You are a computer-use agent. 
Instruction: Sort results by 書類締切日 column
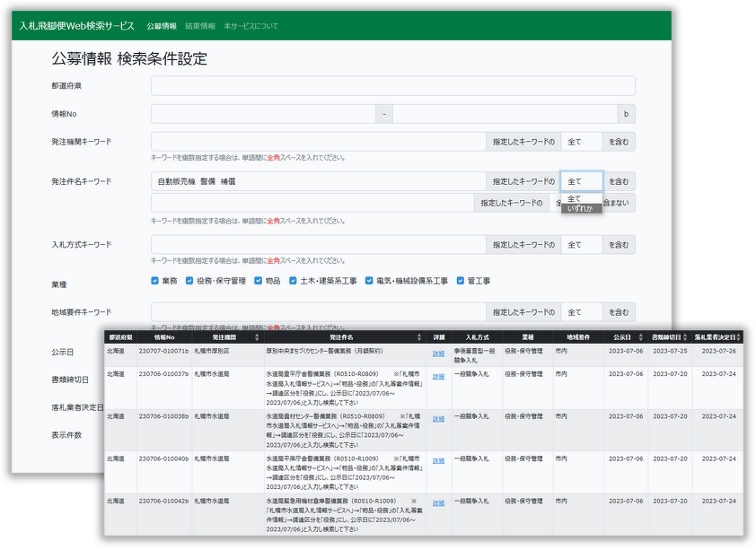(687, 337)
